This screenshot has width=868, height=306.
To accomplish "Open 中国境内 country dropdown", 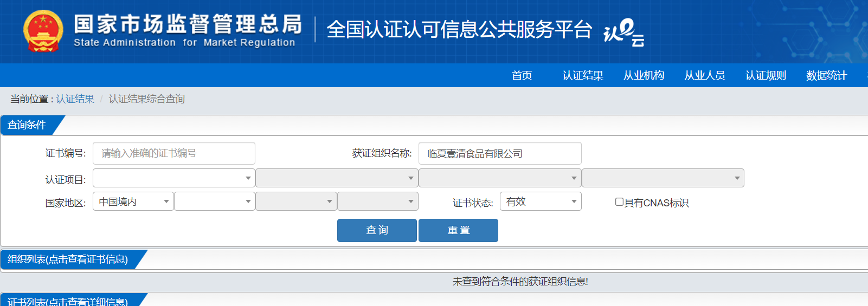I will point(133,201).
